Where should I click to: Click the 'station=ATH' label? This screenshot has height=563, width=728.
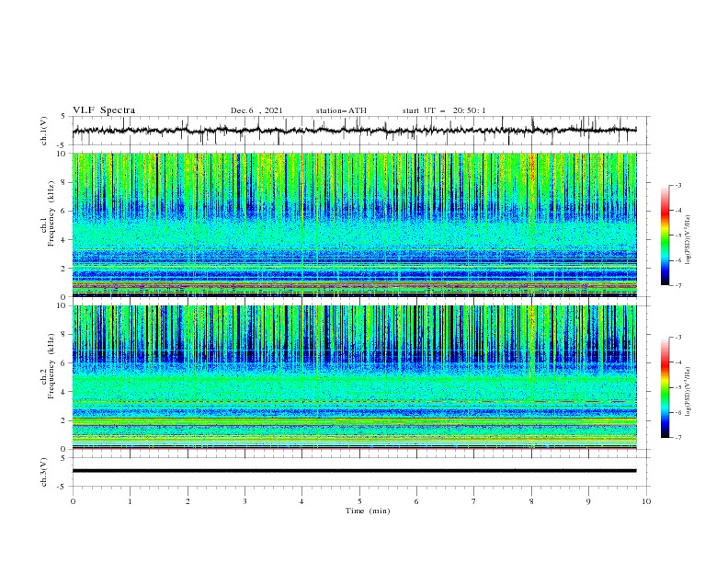[341, 110]
